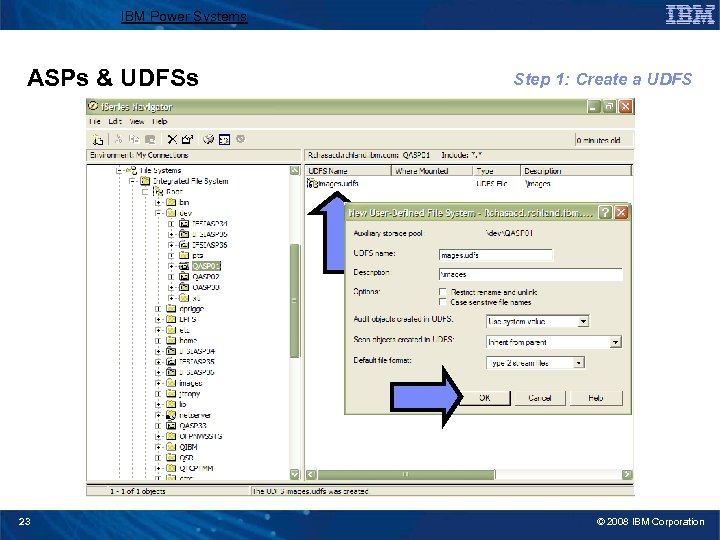Collapse the Integrated File System node
Screen dimensions: 720x540
[132, 181]
